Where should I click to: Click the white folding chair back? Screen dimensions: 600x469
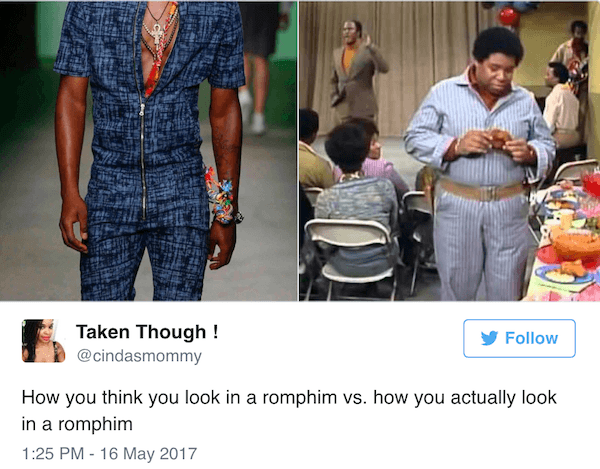347,233
